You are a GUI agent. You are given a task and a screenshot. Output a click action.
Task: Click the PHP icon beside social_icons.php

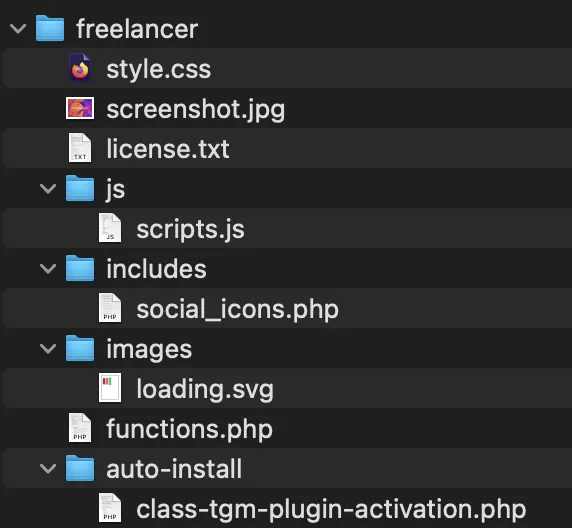[110, 308]
